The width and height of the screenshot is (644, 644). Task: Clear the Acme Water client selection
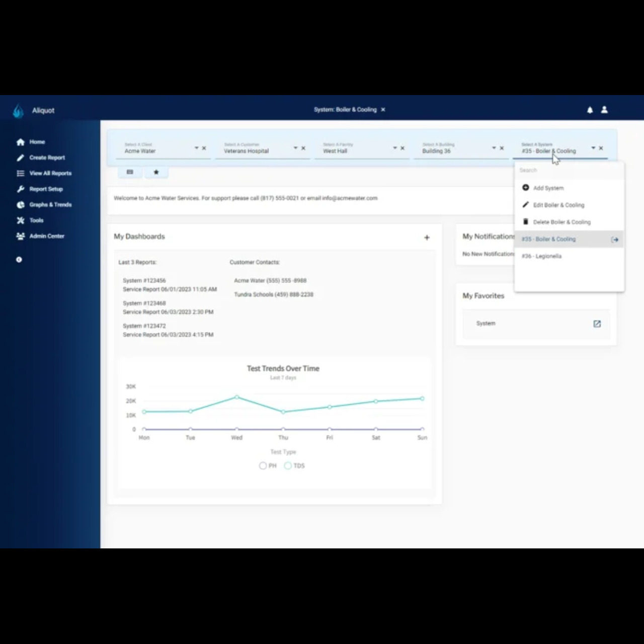(204, 148)
